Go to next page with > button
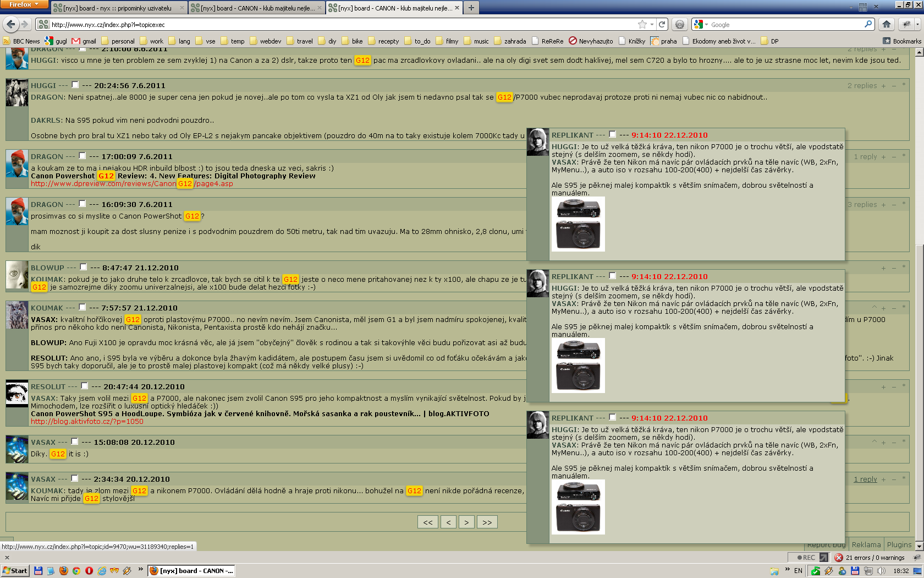 (x=466, y=522)
